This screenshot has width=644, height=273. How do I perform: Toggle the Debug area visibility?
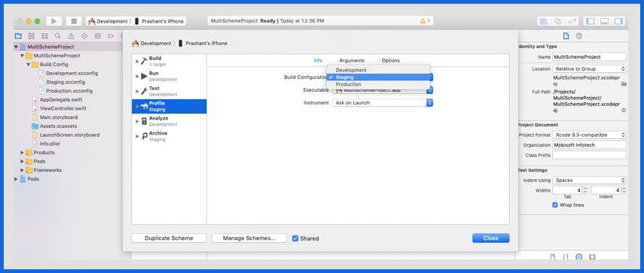605,21
